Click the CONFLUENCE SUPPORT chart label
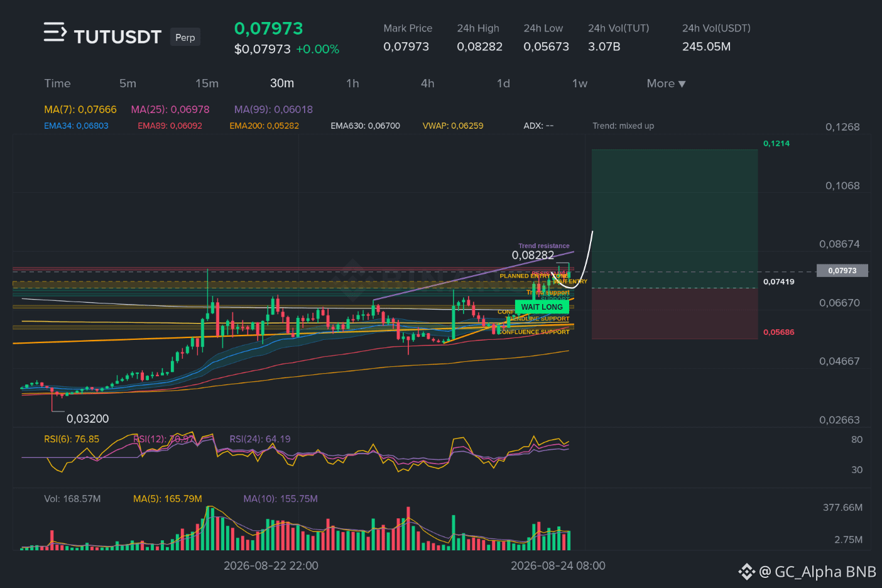 (x=534, y=332)
